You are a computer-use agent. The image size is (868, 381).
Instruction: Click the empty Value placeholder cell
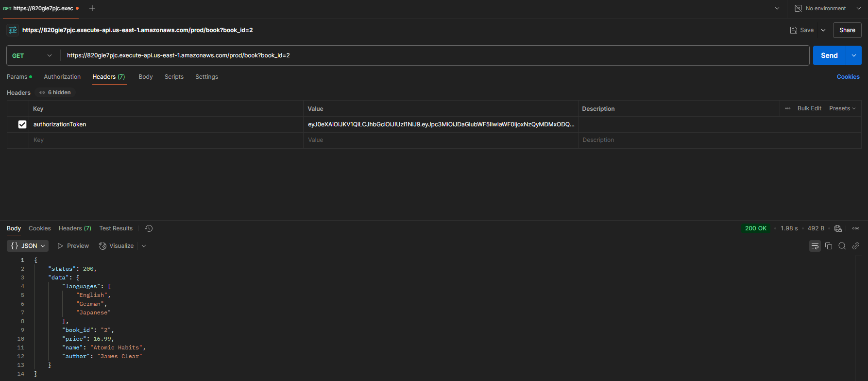pyautogui.click(x=441, y=140)
